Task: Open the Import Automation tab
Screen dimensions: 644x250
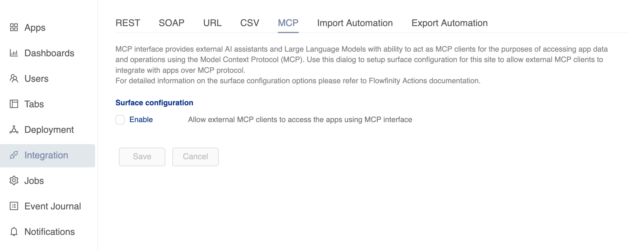Action: click(355, 23)
